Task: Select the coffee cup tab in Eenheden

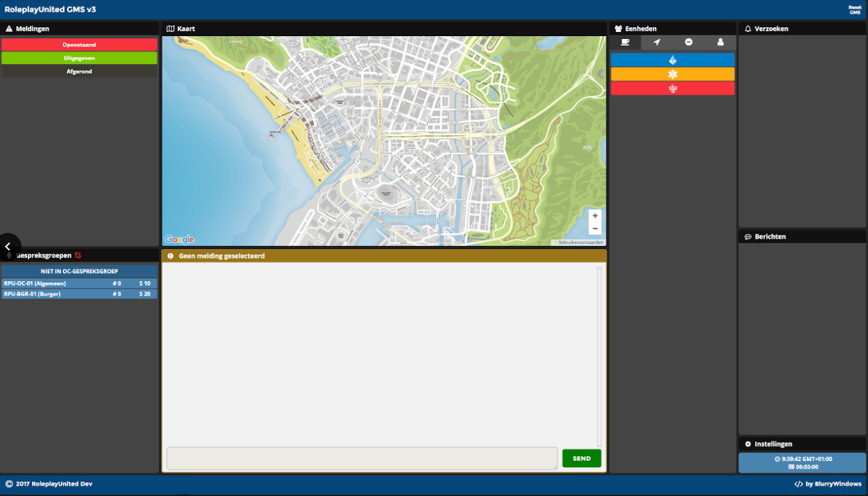Action: (625, 42)
